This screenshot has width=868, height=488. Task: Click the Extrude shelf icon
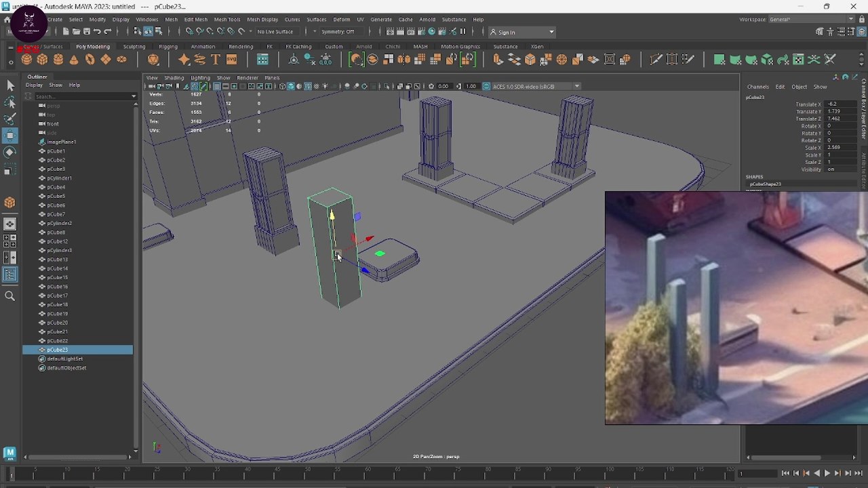click(498, 60)
